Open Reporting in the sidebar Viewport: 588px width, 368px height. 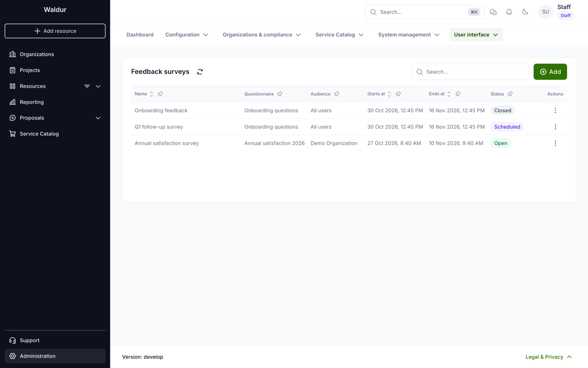pyautogui.click(x=55, y=102)
